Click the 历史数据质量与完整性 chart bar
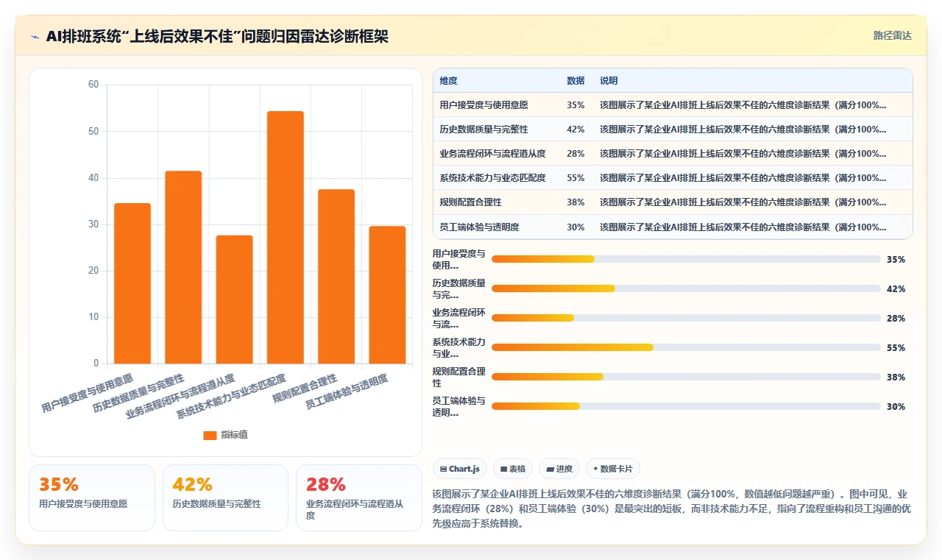The width and height of the screenshot is (942, 560). (183, 267)
